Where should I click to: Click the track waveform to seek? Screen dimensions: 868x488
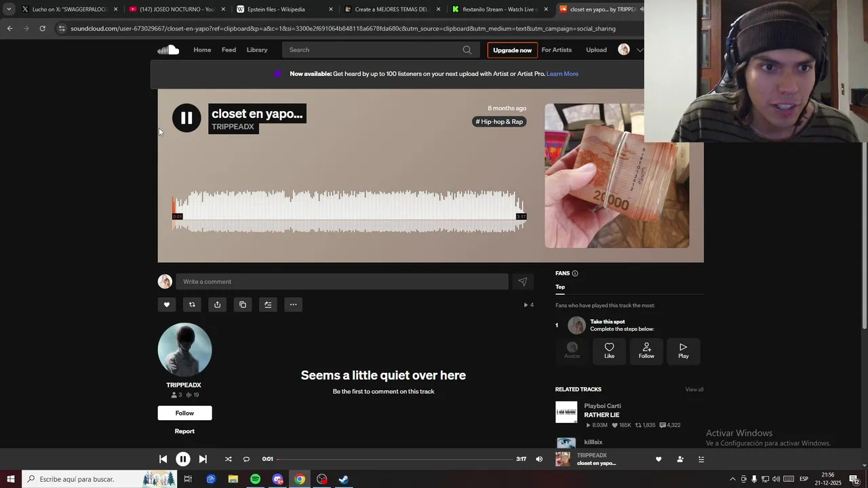click(349, 211)
